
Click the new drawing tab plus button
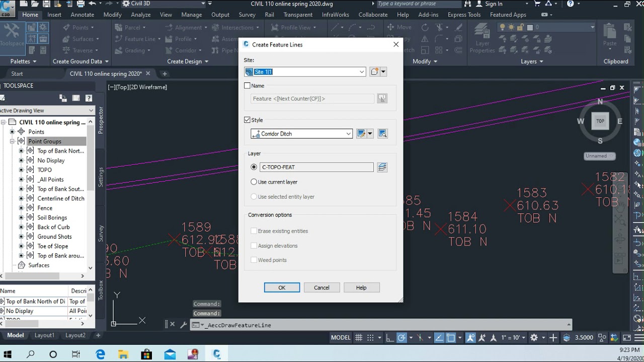[x=164, y=74]
